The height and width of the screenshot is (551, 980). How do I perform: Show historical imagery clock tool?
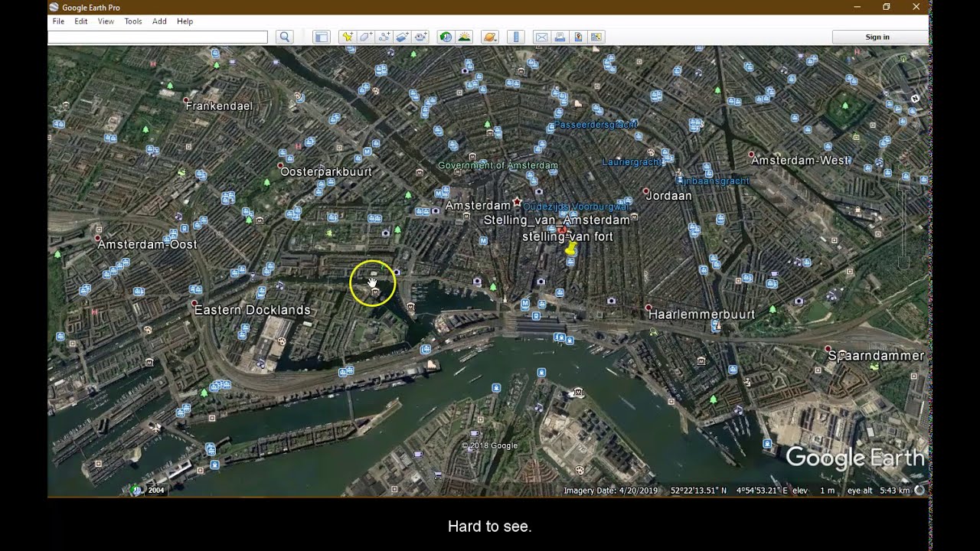446,37
